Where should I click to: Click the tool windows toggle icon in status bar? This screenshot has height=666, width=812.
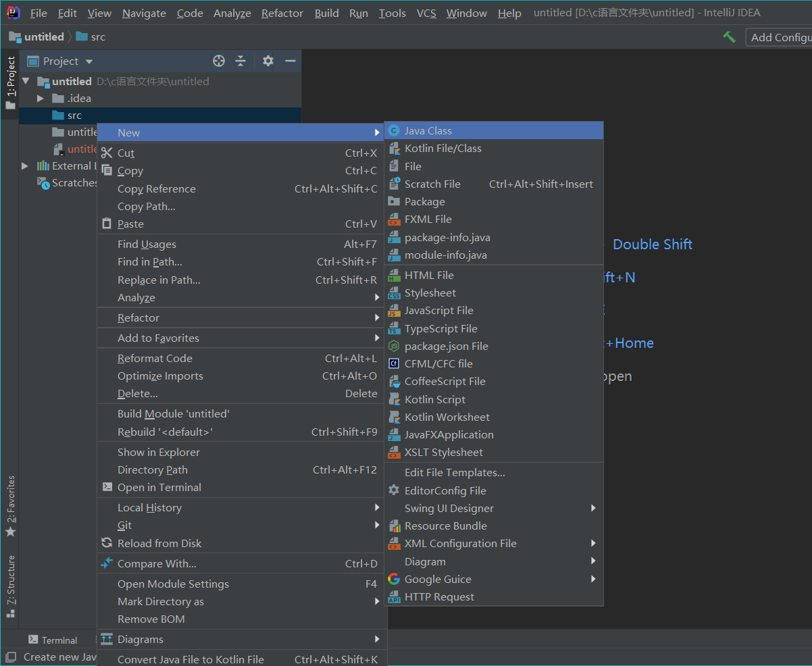click(x=10, y=657)
